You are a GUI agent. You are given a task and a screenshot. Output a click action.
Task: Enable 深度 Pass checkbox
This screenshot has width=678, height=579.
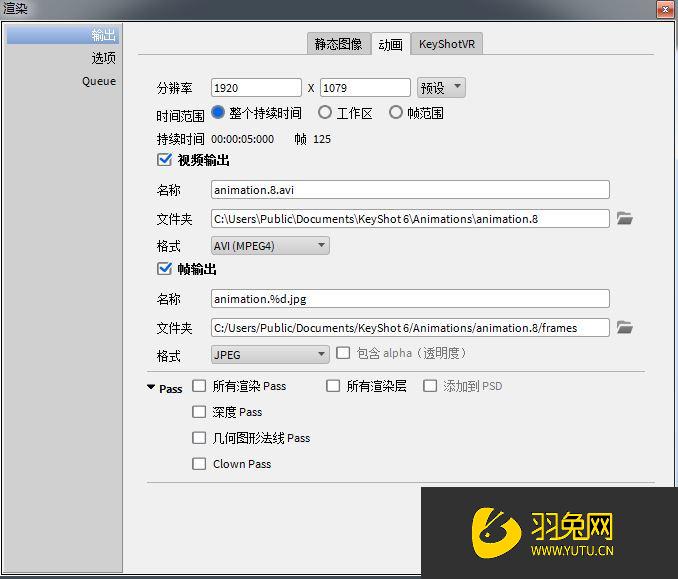(x=199, y=412)
